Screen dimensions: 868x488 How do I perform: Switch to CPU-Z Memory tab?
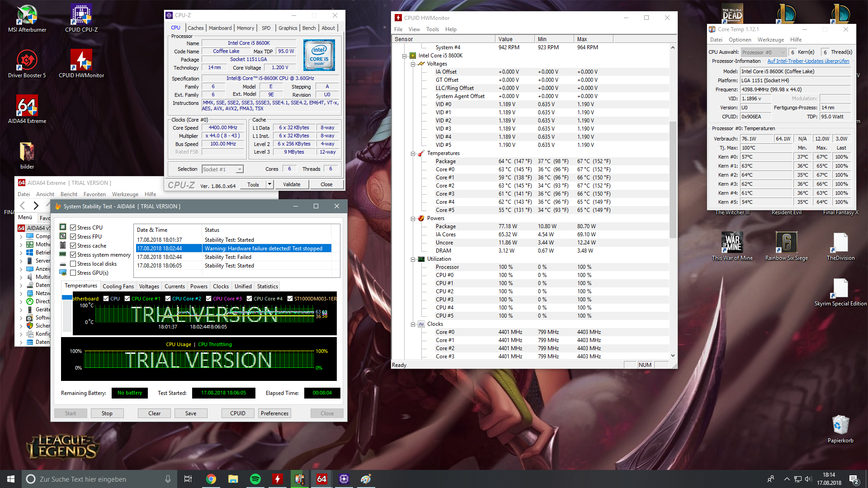point(245,28)
